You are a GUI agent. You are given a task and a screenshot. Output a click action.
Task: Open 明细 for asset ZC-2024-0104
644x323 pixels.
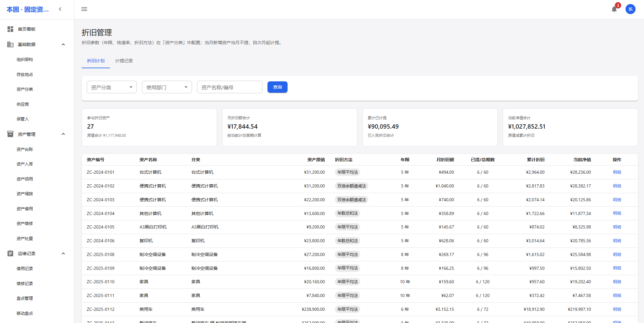coord(617,213)
